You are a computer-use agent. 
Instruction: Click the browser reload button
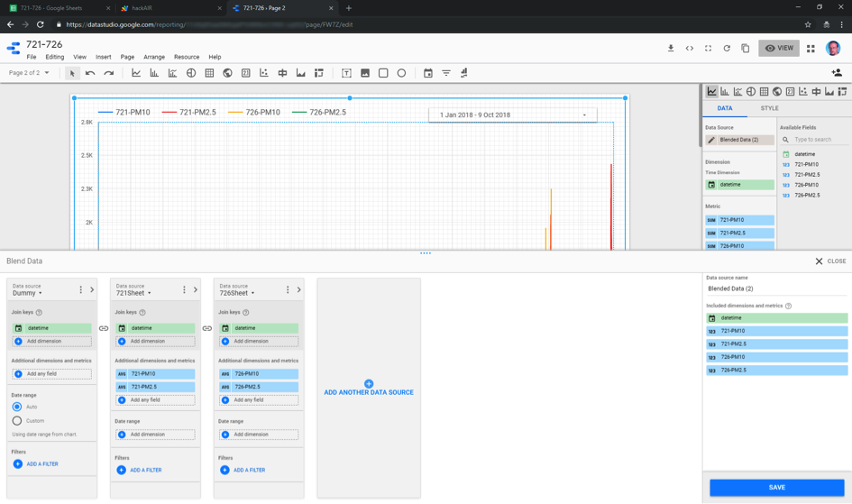(x=41, y=24)
